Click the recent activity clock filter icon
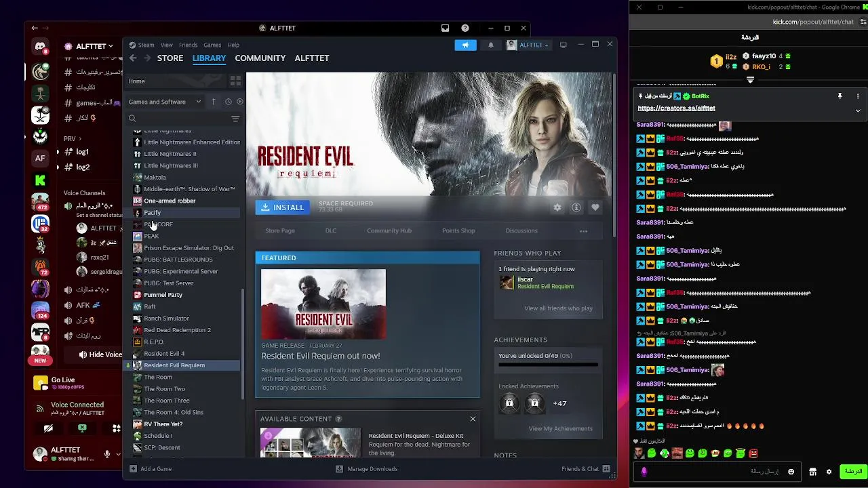This screenshot has height=488, width=868. pyautogui.click(x=229, y=102)
